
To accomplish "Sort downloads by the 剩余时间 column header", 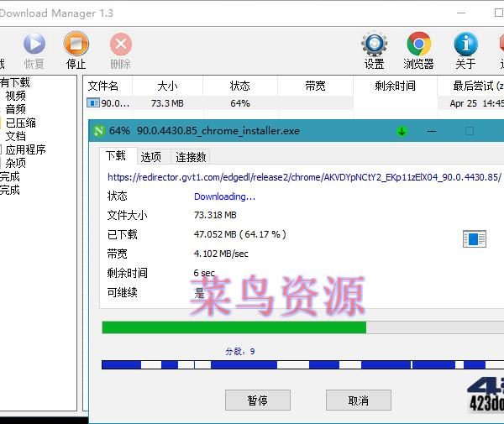I will [395, 86].
